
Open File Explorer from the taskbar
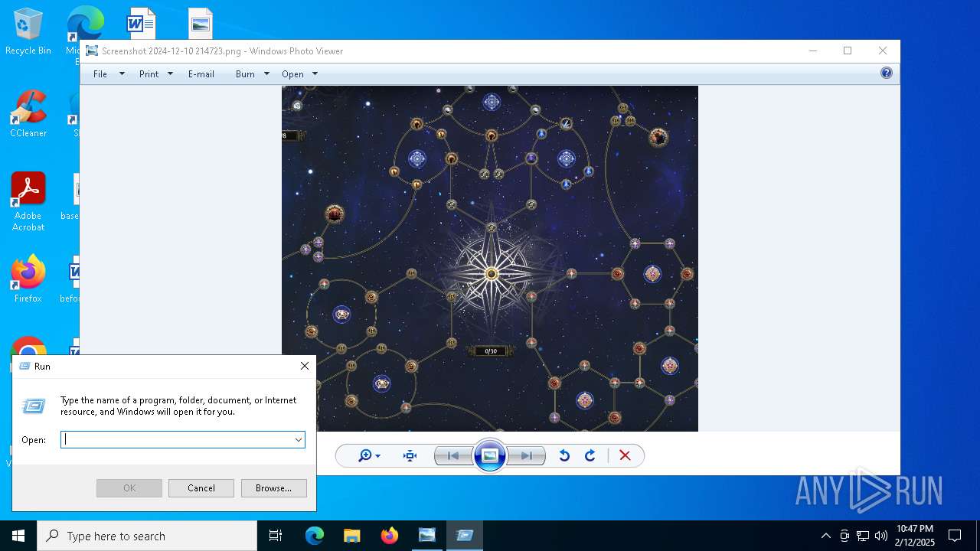(x=351, y=536)
